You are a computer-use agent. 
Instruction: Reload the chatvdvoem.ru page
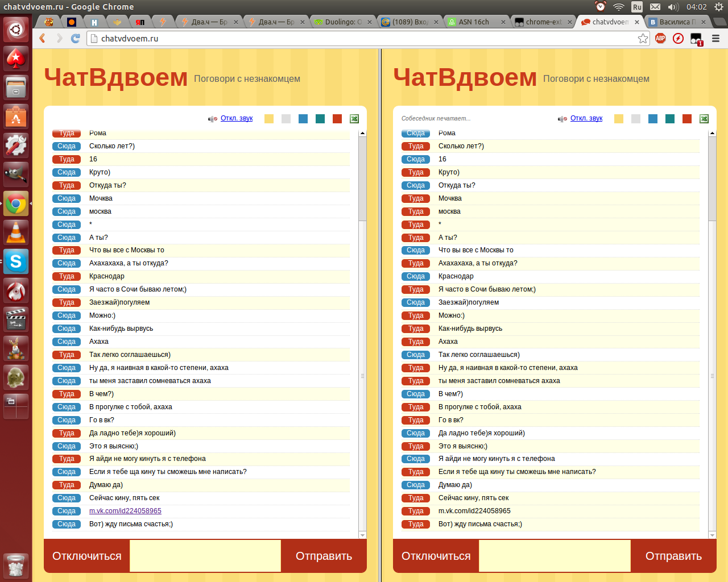pyautogui.click(x=75, y=38)
